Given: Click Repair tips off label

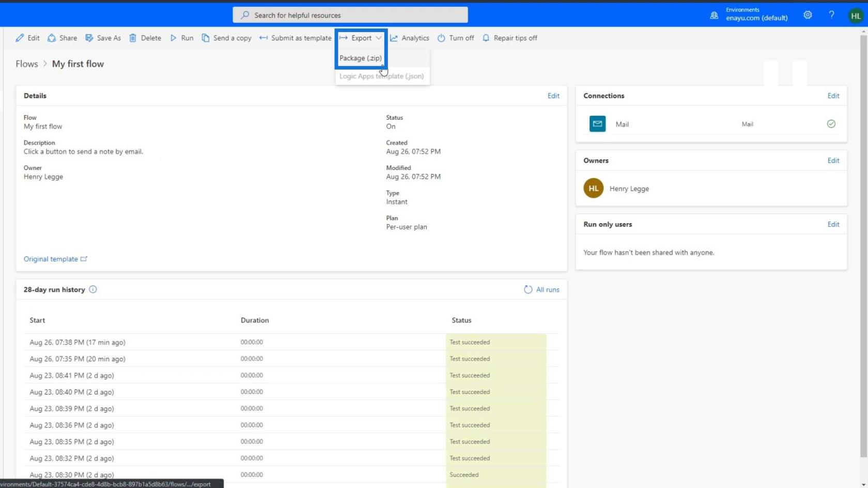Looking at the screenshot, I should (515, 38).
